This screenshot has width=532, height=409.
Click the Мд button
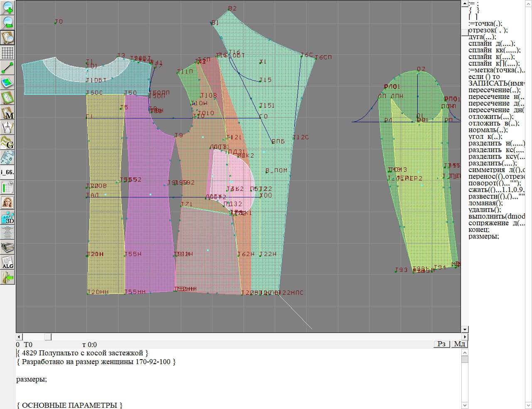pos(459,344)
